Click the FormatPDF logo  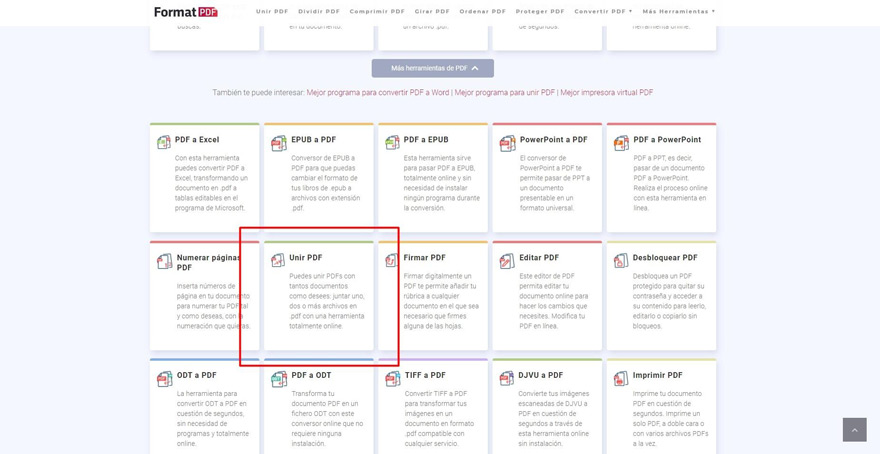[185, 12]
